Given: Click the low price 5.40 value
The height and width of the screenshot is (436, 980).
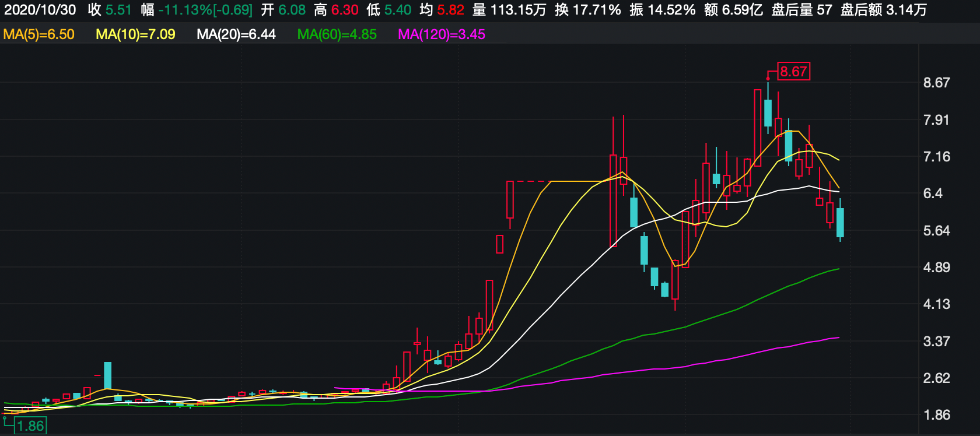Looking at the screenshot, I should (397, 10).
